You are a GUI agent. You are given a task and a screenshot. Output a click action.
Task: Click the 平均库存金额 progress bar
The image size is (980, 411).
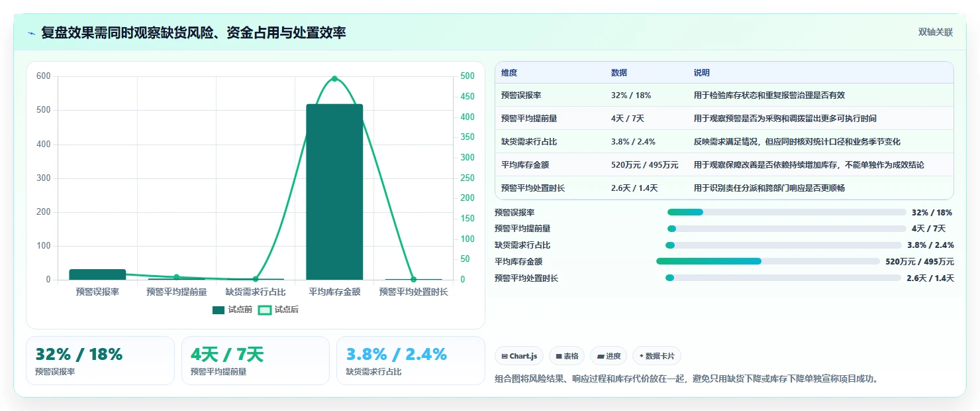(768, 261)
